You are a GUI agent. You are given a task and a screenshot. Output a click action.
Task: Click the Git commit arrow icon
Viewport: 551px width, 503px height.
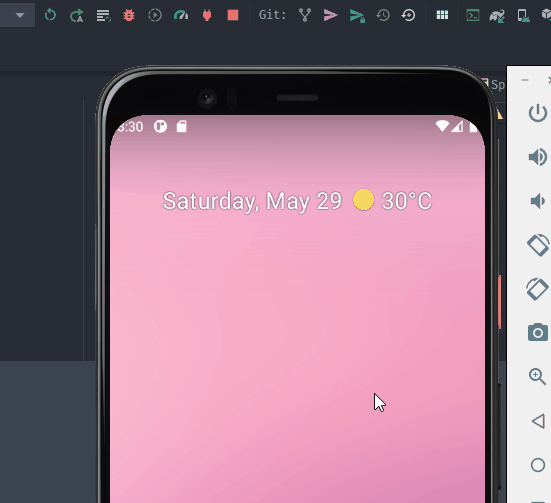[x=330, y=15]
